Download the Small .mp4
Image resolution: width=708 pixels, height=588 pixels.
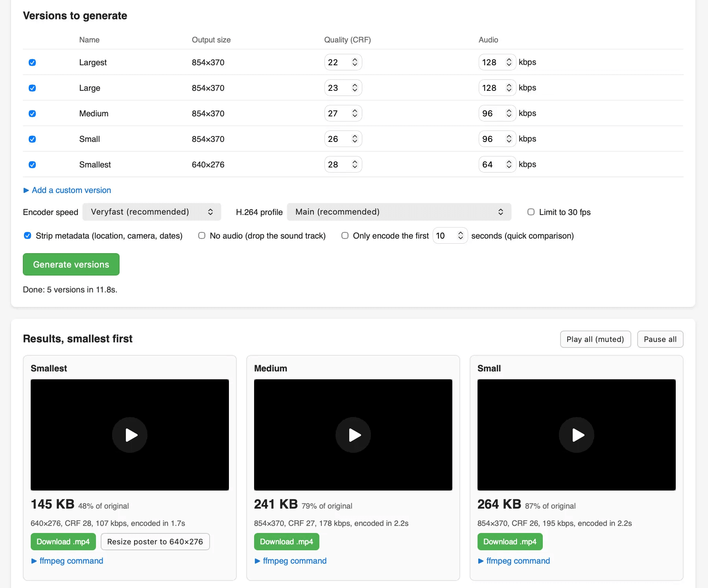coord(510,542)
